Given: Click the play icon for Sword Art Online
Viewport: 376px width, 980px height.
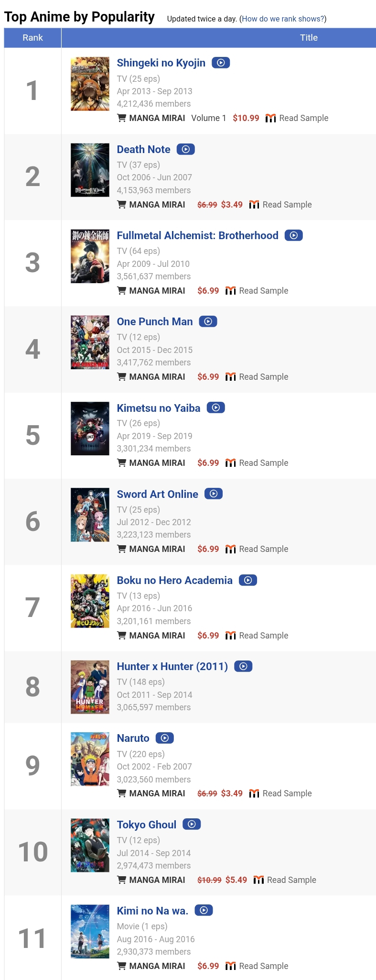Looking at the screenshot, I should point(214,494).
